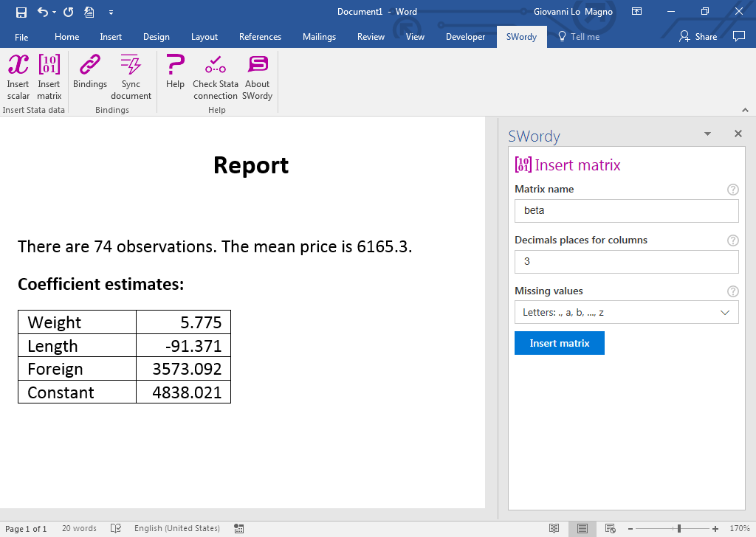Open the Developer tab

pos(465,36)
